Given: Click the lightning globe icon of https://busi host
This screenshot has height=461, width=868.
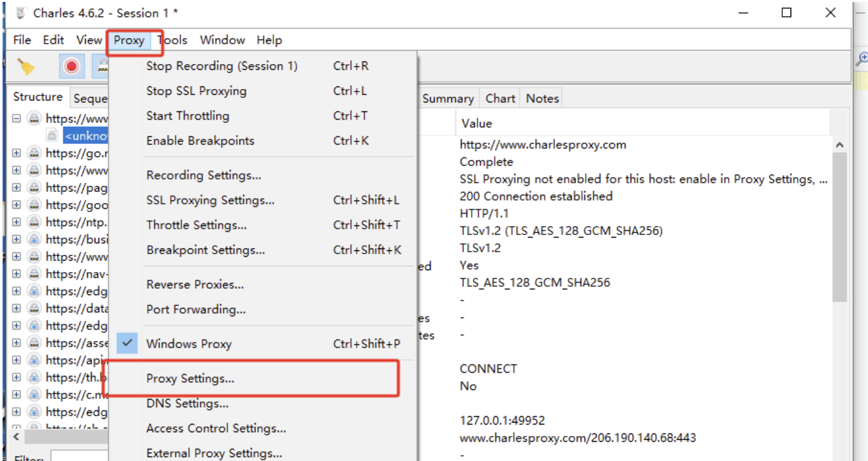Looking at the screenshot, I should point(34,239).
